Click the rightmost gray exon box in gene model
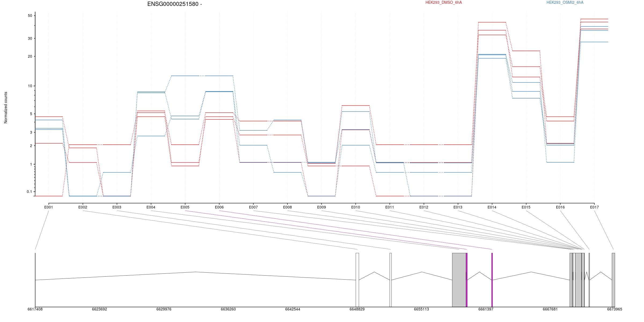 [x=613, y=280]
